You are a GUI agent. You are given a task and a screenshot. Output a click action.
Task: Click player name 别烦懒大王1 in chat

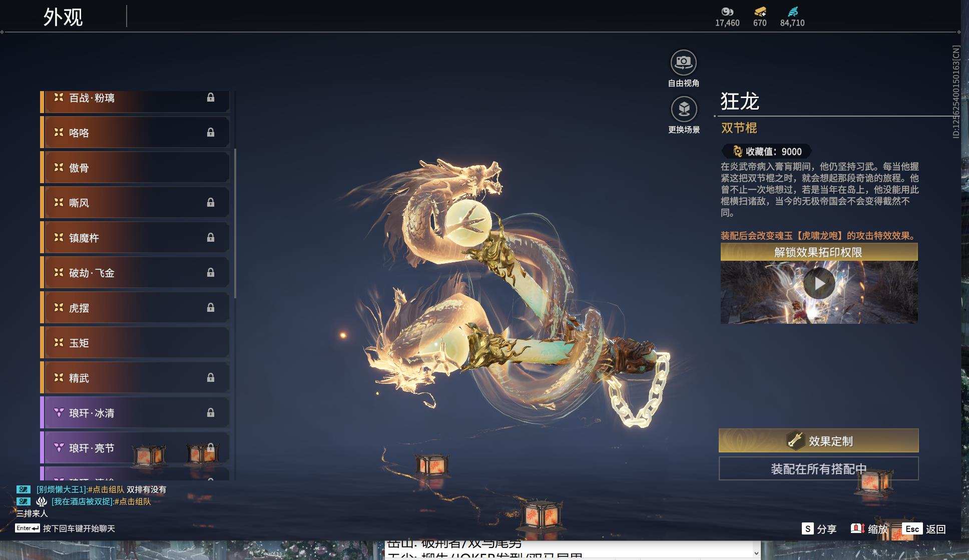(x=62, y=489)
